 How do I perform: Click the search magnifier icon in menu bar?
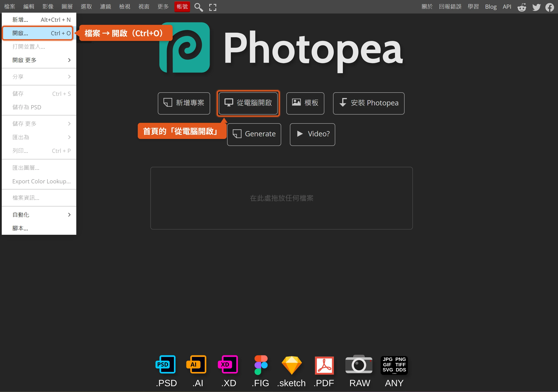point(199,7)
